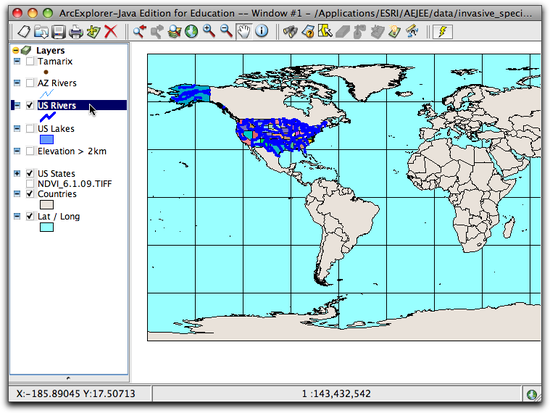Click the lightning bolt hotlink tool
This screenshot has height=413, width=550.
tap(442, 32)
